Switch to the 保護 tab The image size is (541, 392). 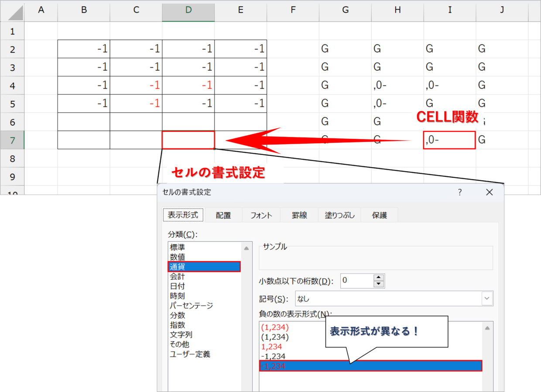[x=379, y=215]
